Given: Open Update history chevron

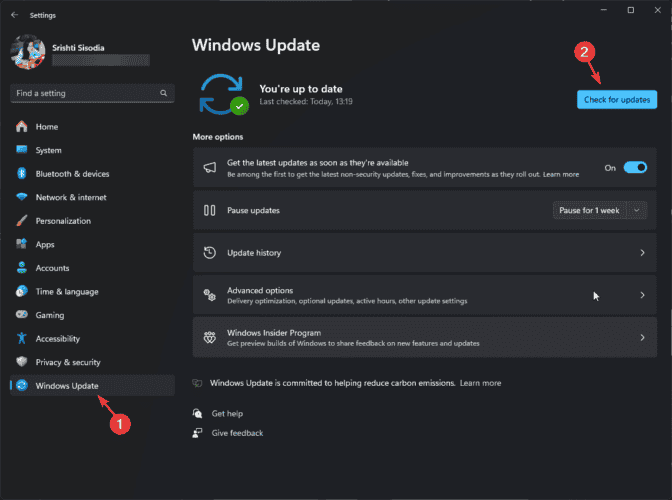Looking at the screenshot, I should pyautogui.click(x=642, y=253).
